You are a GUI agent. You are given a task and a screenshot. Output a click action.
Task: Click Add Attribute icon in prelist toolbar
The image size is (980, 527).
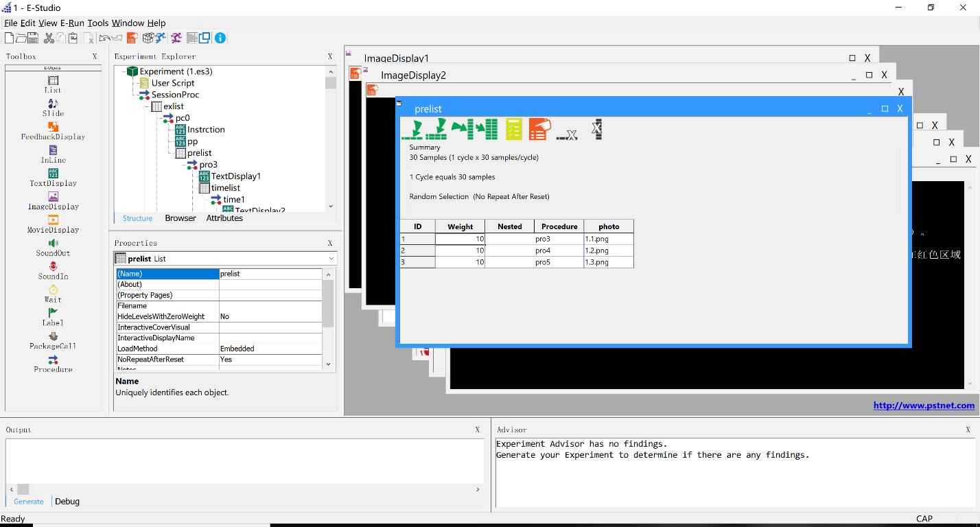point(464,129)
